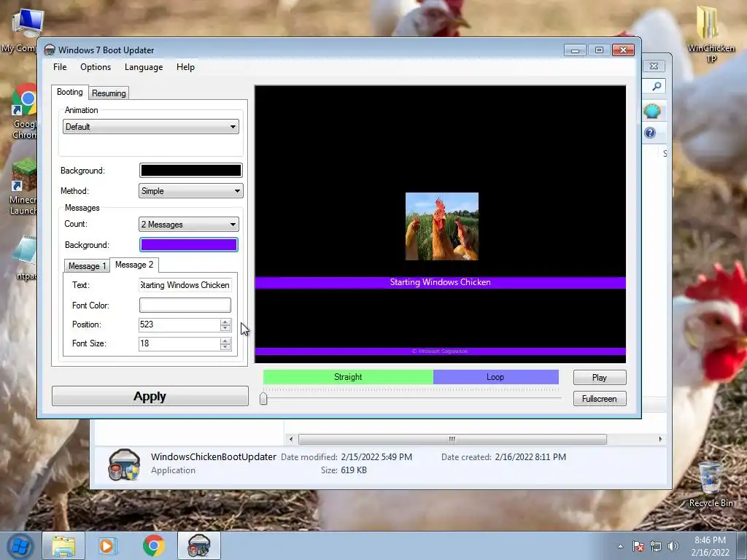
Task: Click Explorer horizontal scrollbar left arrow
Action: pos(291,439)
